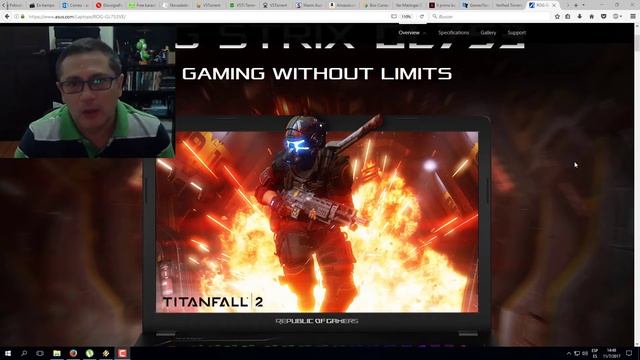Click the 110% zoom level indicator
Screen dimensions: 640x360
pyautogui.click(x=406, y=16)
